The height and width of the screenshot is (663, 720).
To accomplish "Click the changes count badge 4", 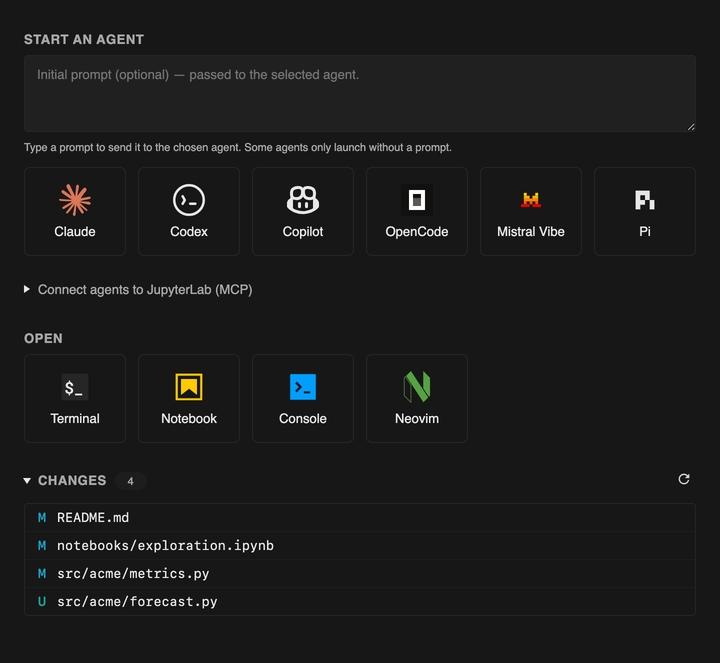I will [130, 481].
